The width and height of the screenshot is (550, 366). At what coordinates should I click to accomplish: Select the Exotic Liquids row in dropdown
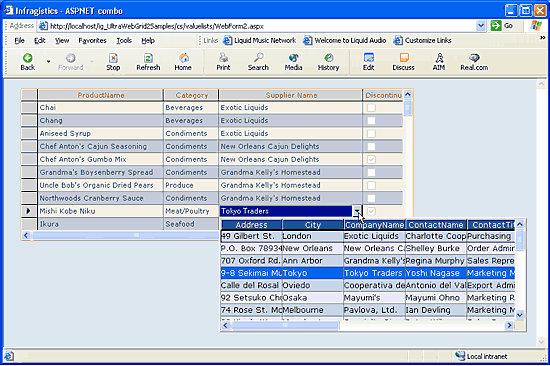point(368,236)
